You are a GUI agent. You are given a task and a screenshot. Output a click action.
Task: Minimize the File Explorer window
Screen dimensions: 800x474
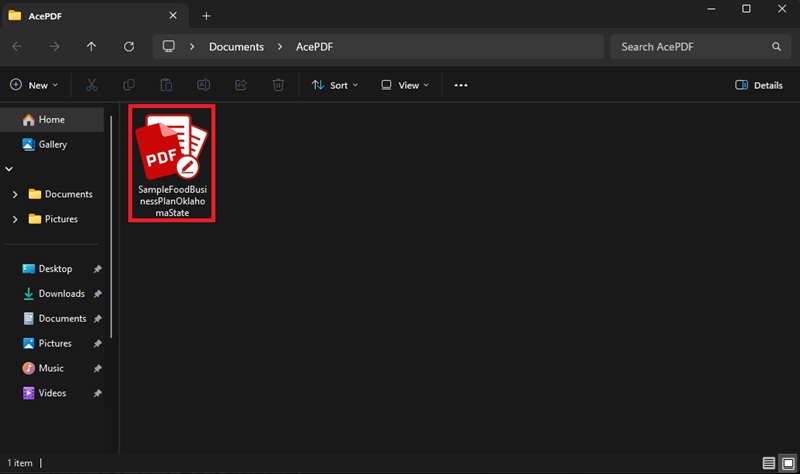(x=711, y=9)
